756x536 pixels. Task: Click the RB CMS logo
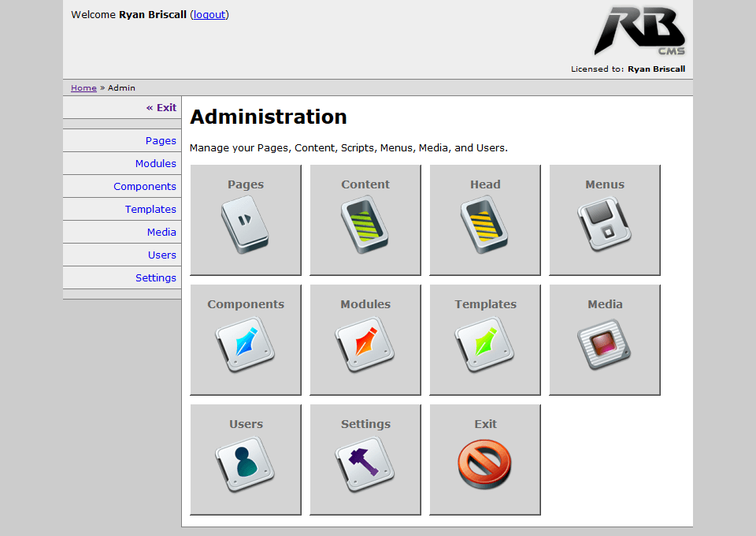point(639,32)
